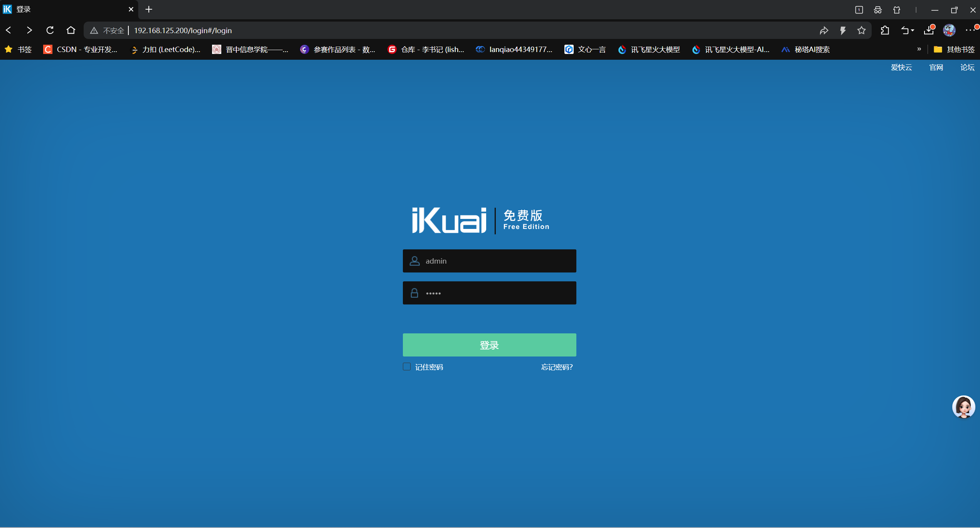Open the 爱快云 link

point(901,67)
